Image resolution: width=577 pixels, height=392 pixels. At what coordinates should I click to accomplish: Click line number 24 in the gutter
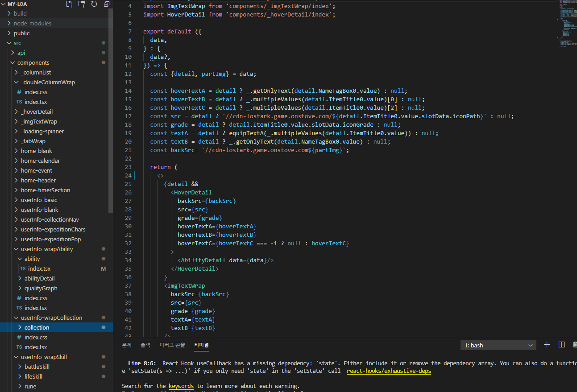(x=129, y=176)
